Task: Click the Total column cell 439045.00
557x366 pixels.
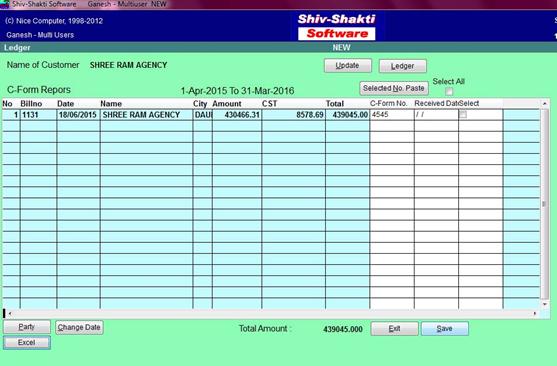Action: click(x=347, y=115)
